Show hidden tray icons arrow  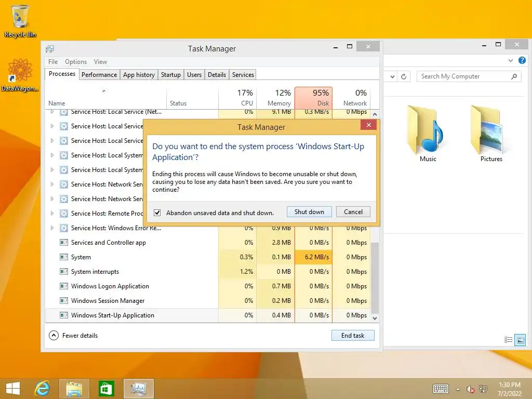click(x=458, y=389)
